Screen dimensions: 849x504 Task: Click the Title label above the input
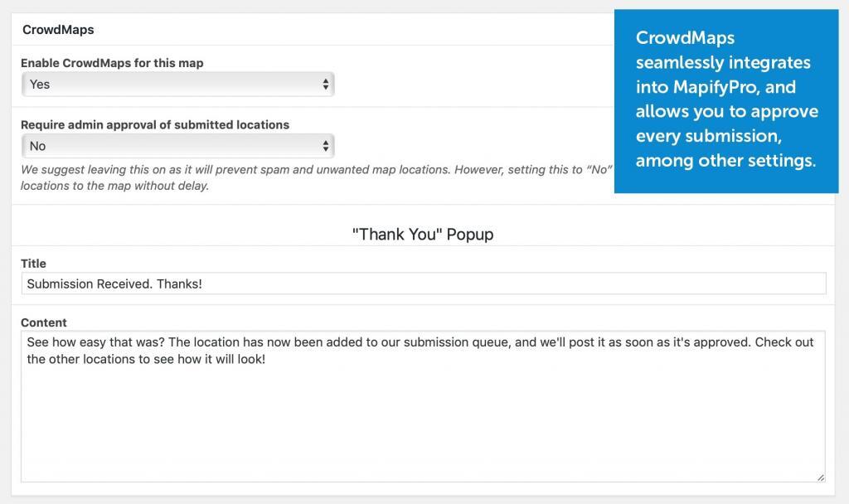coord(33,264)
